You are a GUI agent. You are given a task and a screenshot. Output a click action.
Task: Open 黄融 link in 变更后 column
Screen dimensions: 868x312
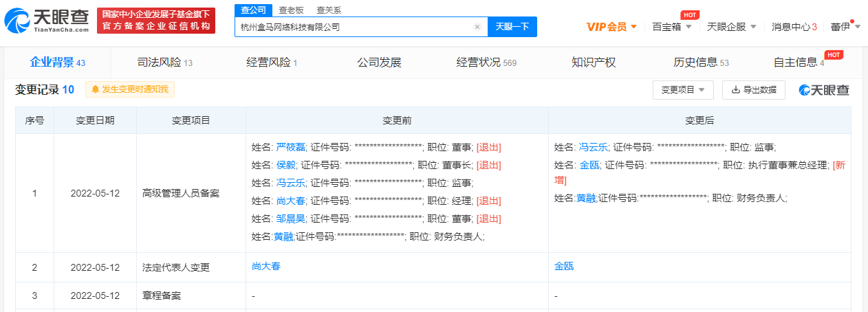click(x=586, y=198)
